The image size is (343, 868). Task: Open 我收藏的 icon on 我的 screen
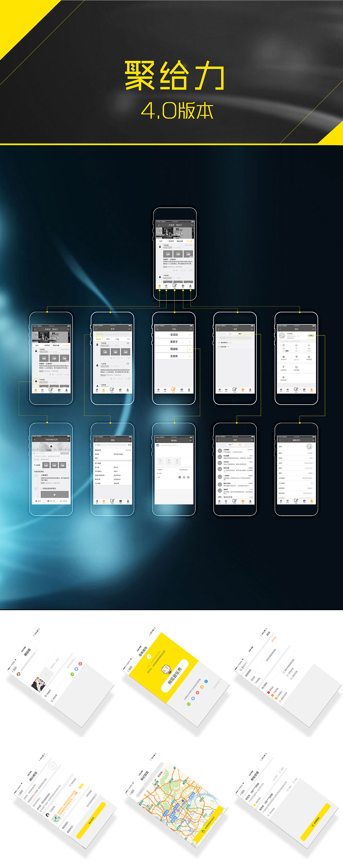tap(309, 357)
